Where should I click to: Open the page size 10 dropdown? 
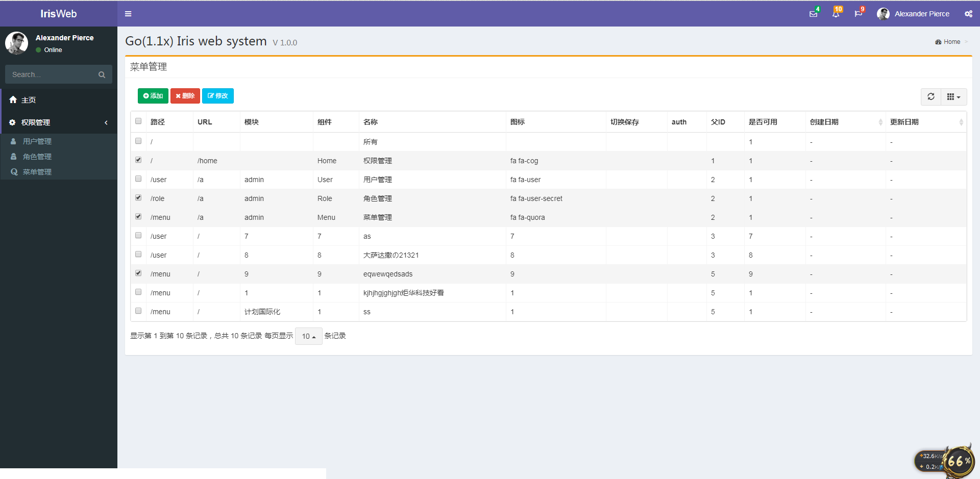pos(309,336)
